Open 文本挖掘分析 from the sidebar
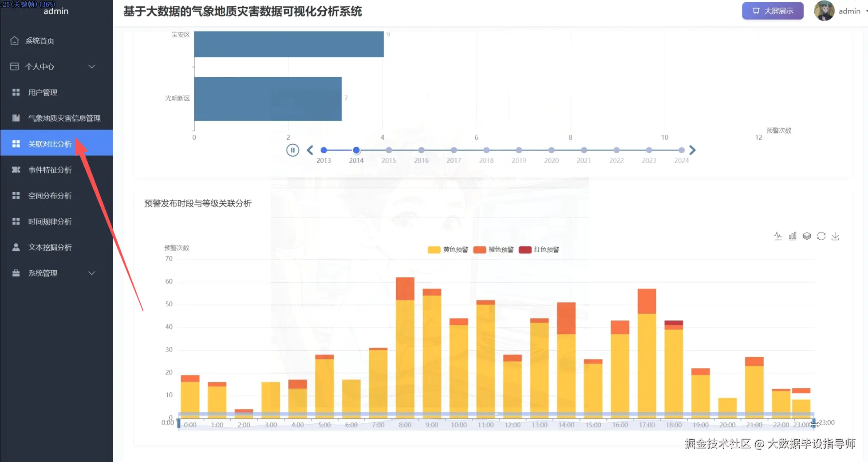This screenshot has height=462, width=868. pos(49,247)
